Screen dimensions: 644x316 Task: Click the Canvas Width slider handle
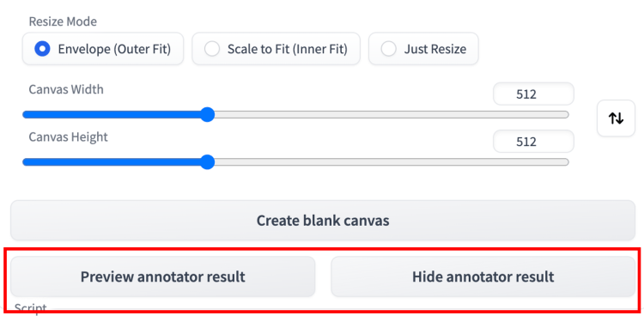coord(208,115)
